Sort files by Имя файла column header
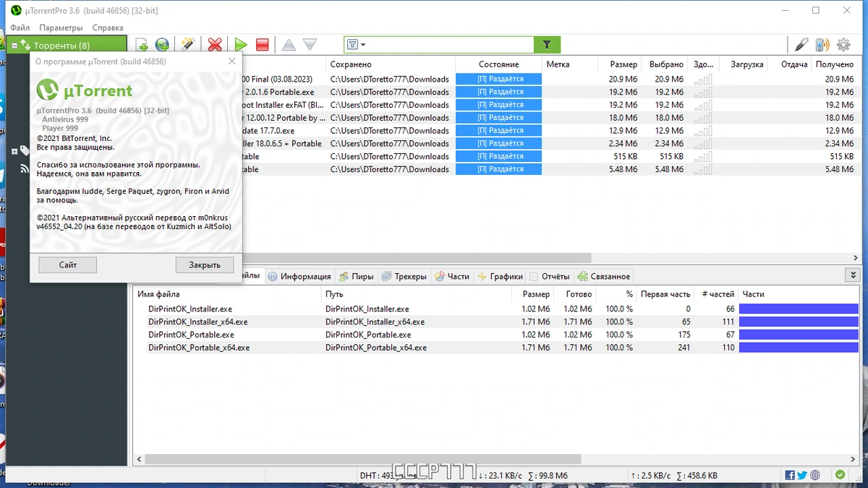The height and width of the screenshot is (488, 868). [227, 294]
